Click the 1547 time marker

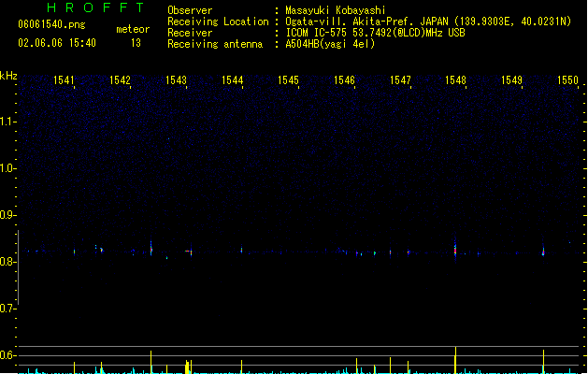pos(400,80)
